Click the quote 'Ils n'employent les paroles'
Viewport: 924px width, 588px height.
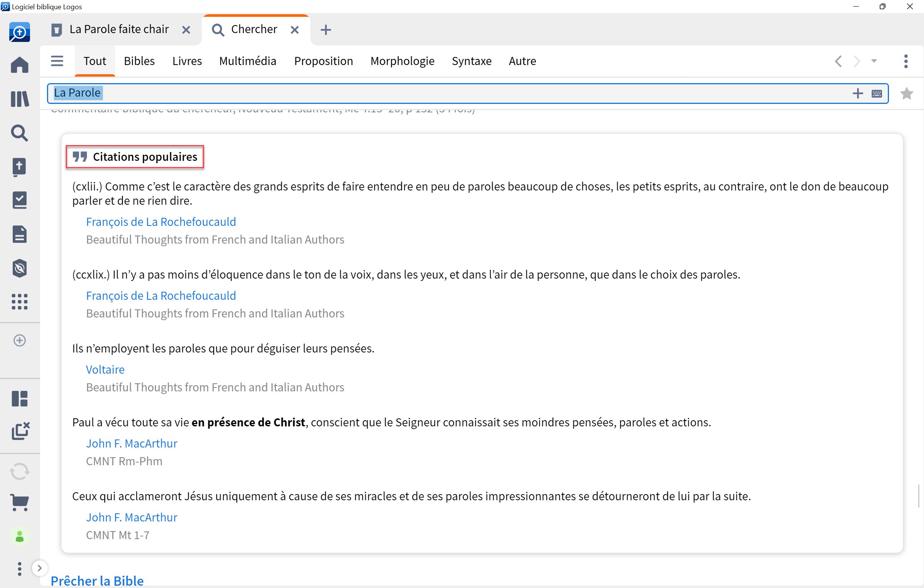223,348
